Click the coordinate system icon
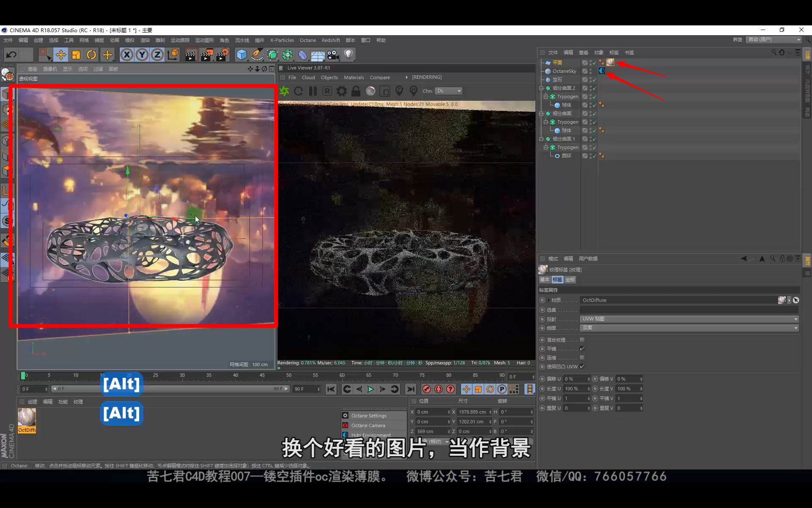The height and width of the screenshot is (508, 812). (x=173, y=55)
